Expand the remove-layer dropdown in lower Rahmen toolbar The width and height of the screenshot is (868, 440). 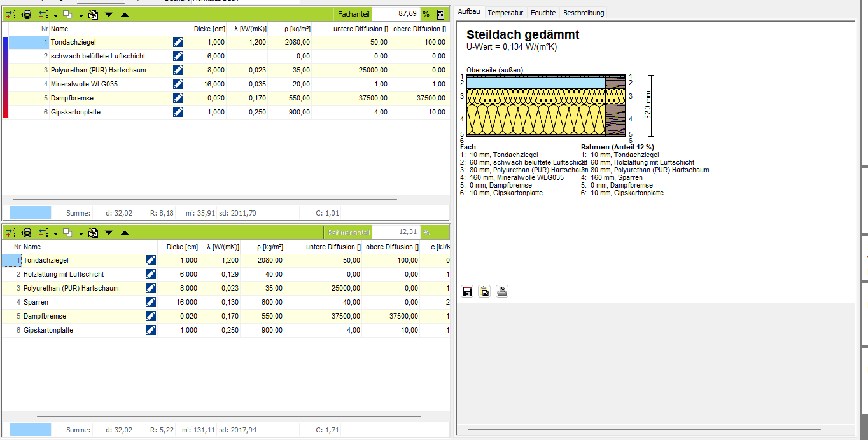(x=55, y=233)
